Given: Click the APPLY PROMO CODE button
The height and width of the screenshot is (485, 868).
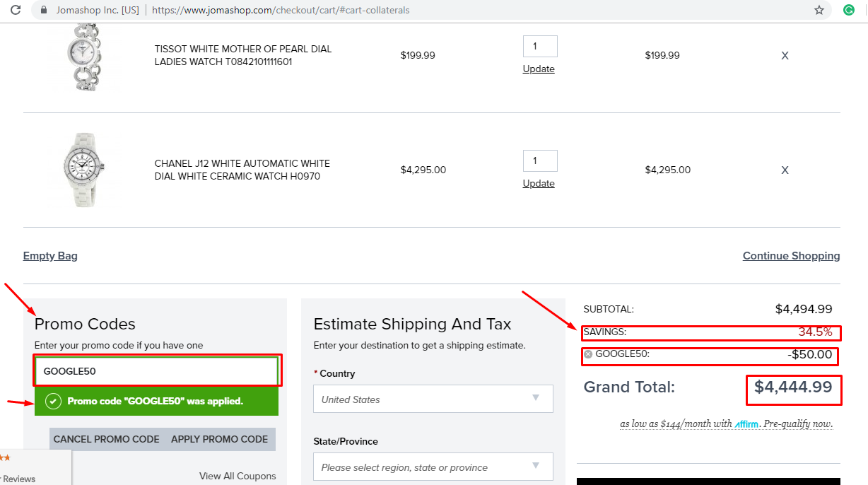Looking at the screenshot, I should 219,439.
